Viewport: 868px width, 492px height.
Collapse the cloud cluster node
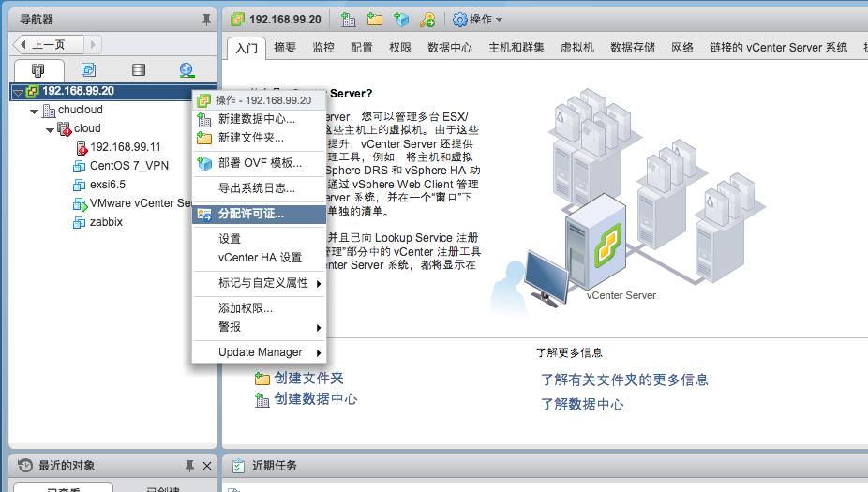(x=50, y=130)
